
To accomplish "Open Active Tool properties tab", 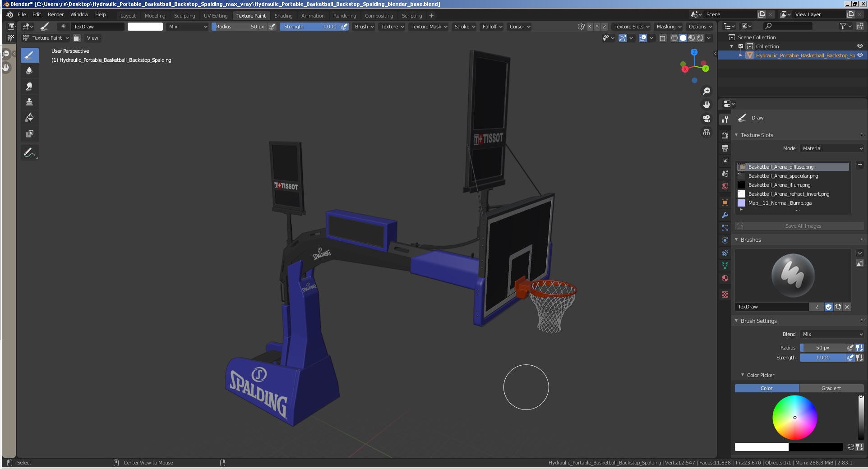I will click(725, 120).
